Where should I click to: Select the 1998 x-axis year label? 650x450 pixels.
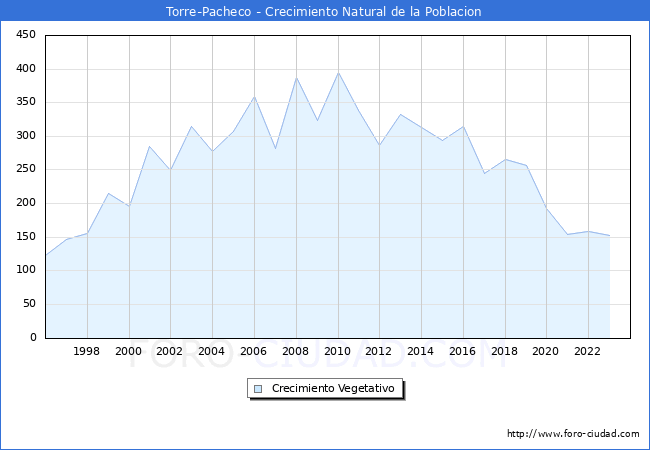point(87,351)
